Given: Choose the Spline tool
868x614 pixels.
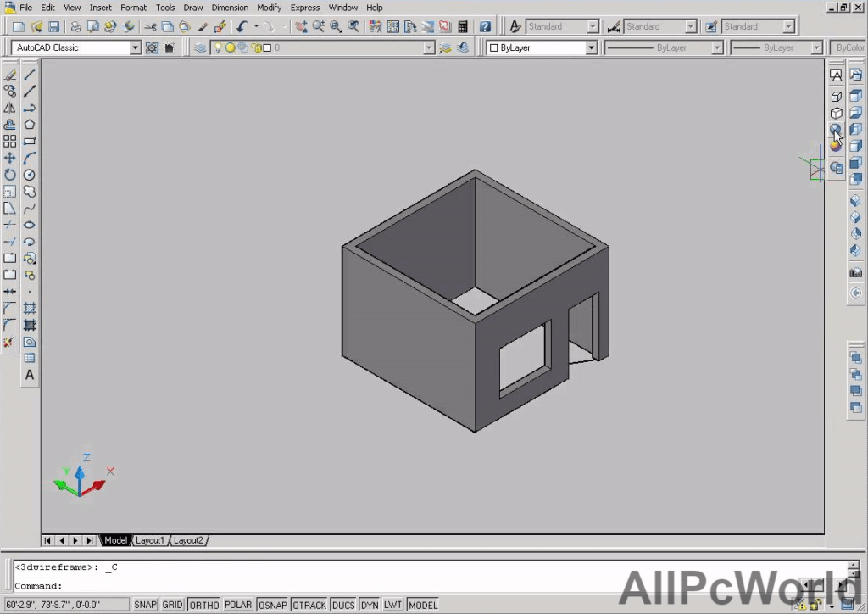Looking at the screenshot, I should coord(29,208).
